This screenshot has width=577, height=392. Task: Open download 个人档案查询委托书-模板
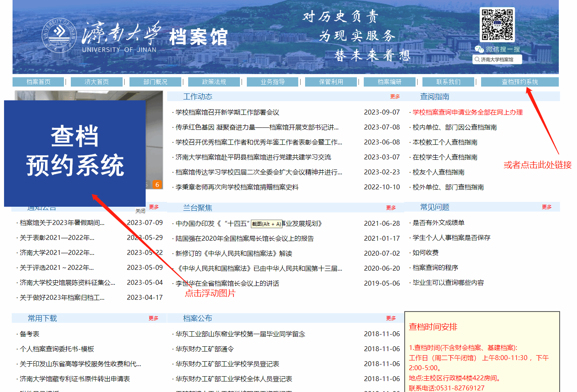pos(57,349)
